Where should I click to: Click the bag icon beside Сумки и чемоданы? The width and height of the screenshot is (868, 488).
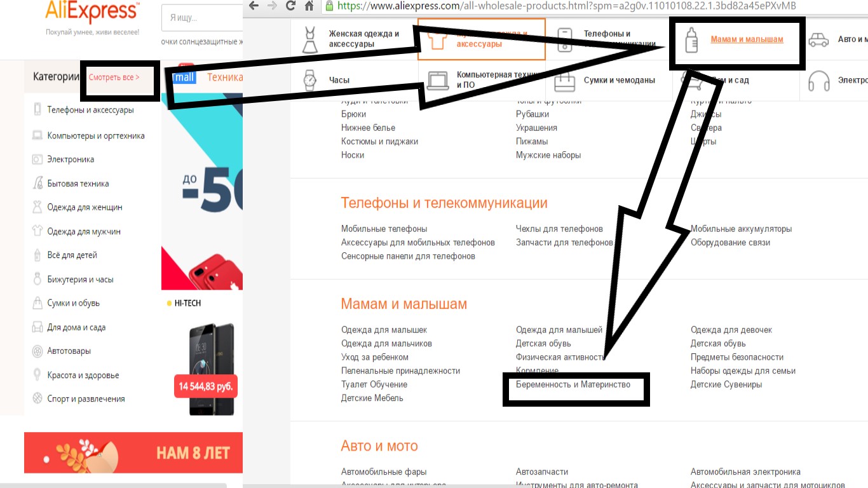point(565,81)
